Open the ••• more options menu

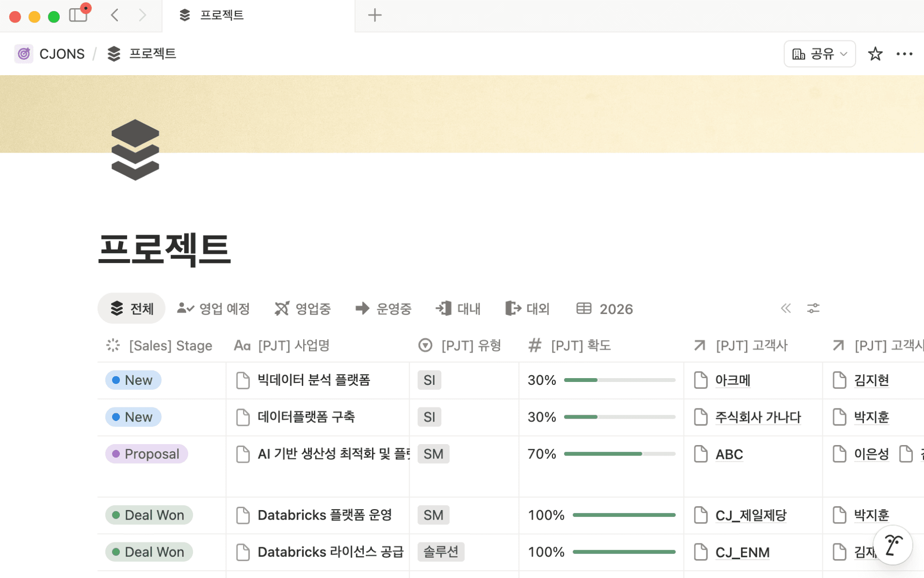tap(905, 53)
